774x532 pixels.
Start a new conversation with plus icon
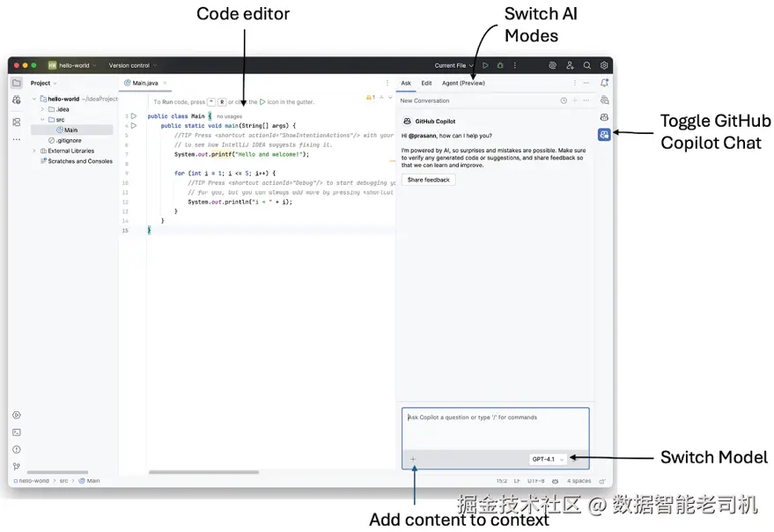(575, 100)
